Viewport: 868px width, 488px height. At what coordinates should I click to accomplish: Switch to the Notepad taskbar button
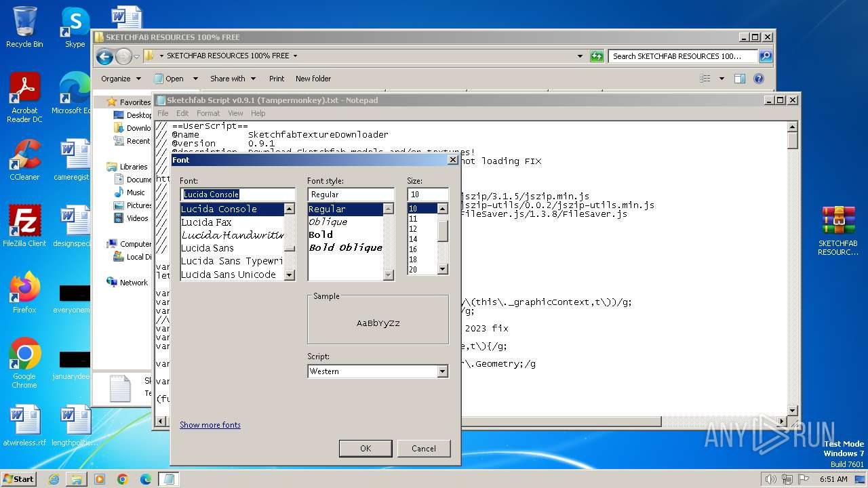pos(168,479)
